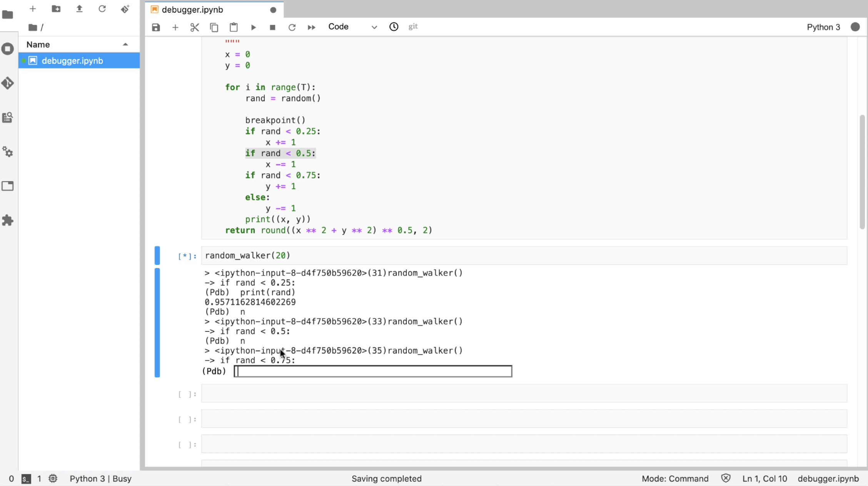Copy the selected cells icon

pos(214,27)
